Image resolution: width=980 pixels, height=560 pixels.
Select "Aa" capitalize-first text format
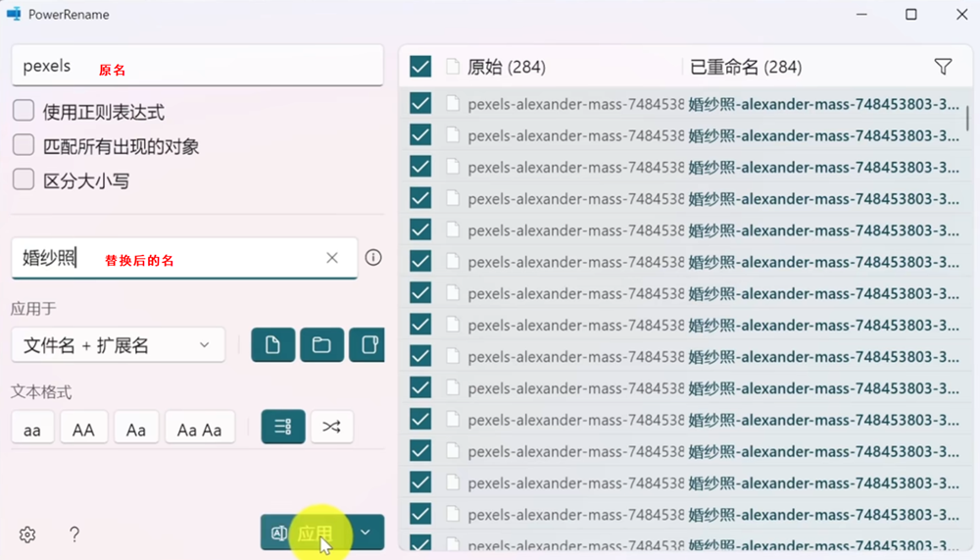(136, 429)
